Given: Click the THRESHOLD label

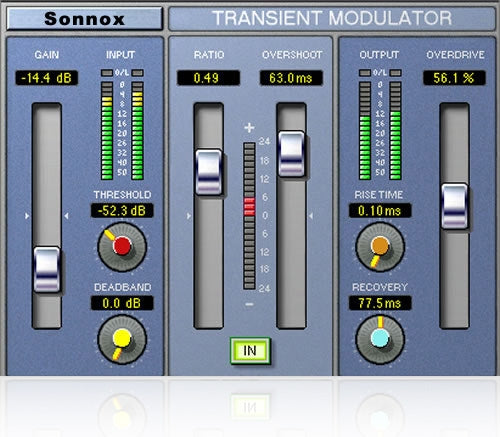Looking at the screenshot, I should coord(122,195).
